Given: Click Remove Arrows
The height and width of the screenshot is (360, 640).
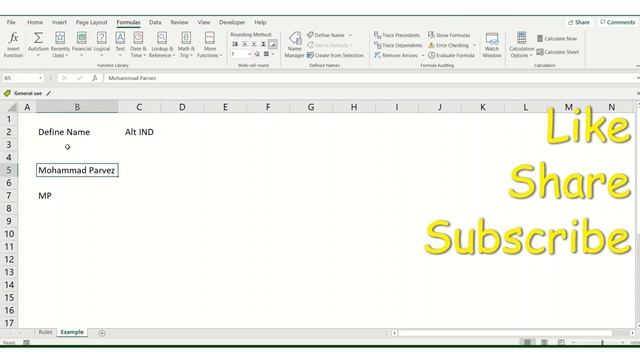Looking at the screenshot, I should point(396,55).
